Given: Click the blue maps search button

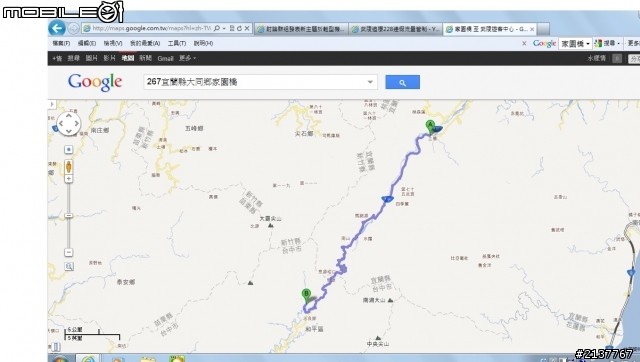Looking at the screenshot, I should click(402, 82).
